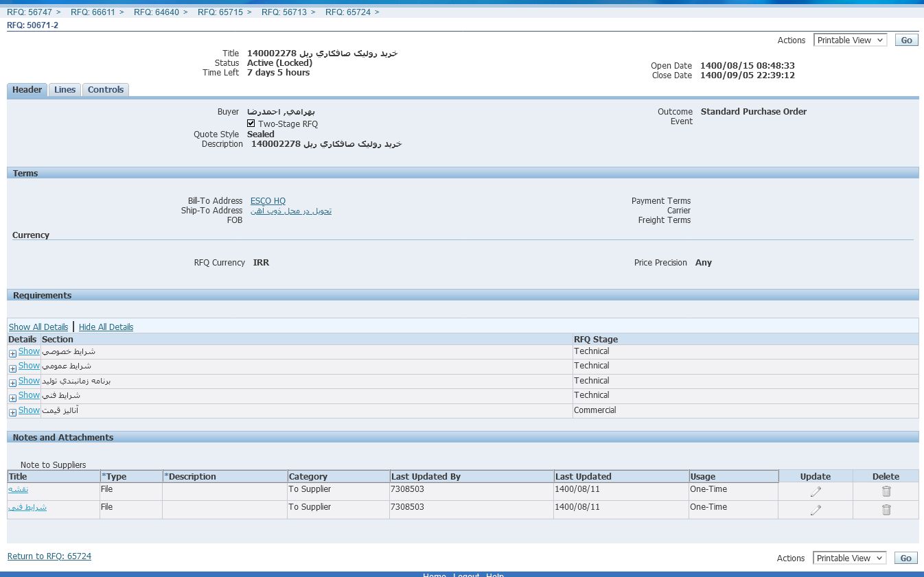Click Open Date value 1400/08/15 08:48:33
Screen dimensions: 924x577
pos(748,66)
